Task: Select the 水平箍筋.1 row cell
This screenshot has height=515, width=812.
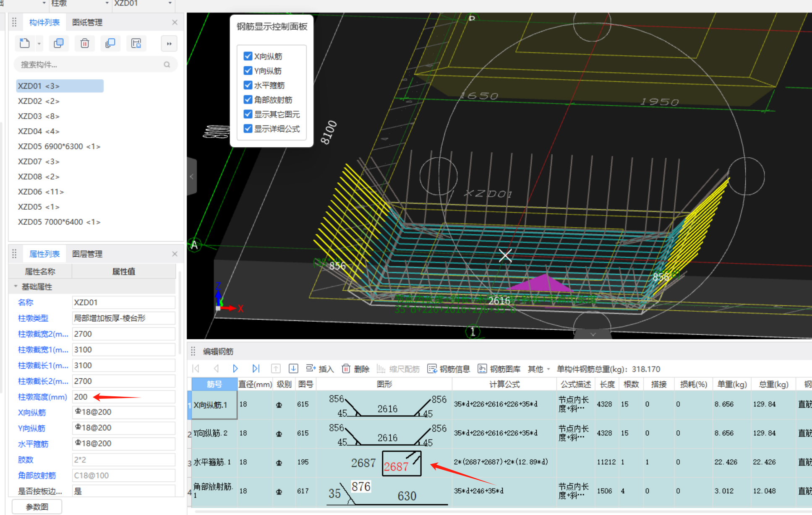Action: click(x=214, y=462)
